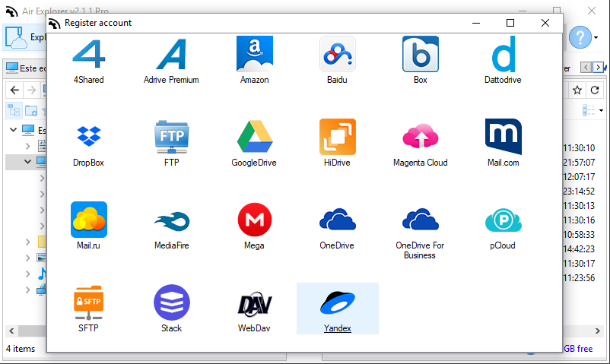Image resolution: width=610 pixels, height=364 pixels.
Task: Go back in Air Explorer navigation
Action: 14,90
